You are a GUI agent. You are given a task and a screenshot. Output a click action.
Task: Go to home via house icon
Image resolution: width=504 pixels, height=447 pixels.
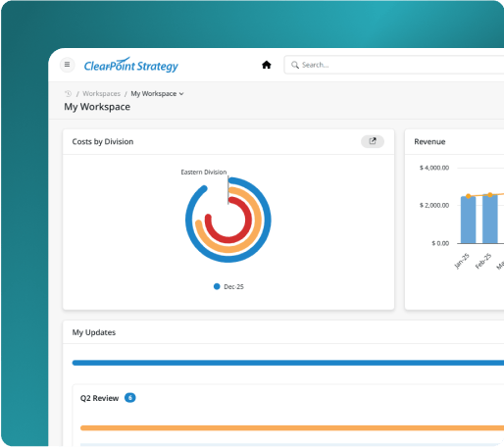pyautogui.click(x=267, y=65)
